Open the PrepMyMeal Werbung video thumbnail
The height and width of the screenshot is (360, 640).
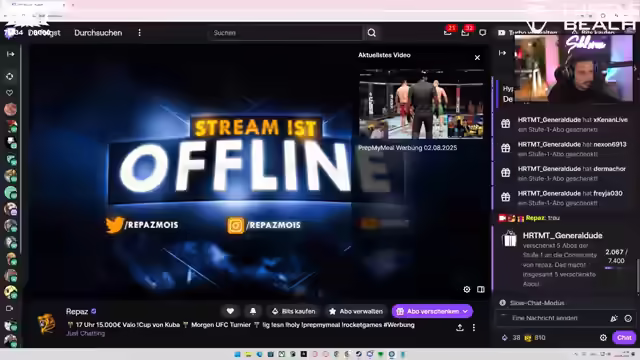(421, 104)
